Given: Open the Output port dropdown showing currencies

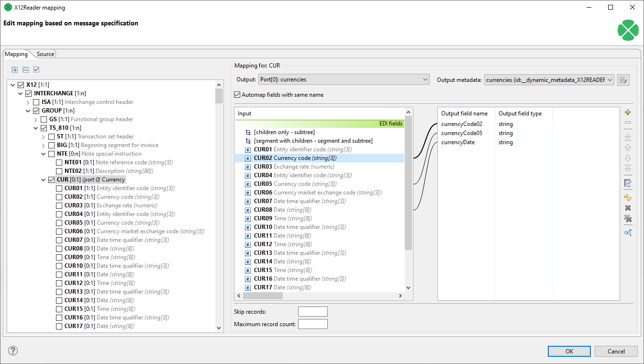Looking at the screenshot, I should click(x=424, y=79).
